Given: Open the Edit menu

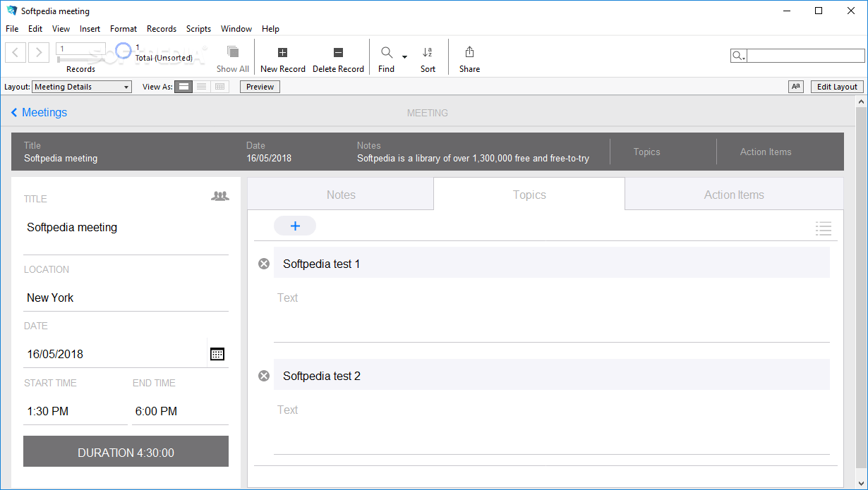Looking at the screenshot, I should click(35, 29).
